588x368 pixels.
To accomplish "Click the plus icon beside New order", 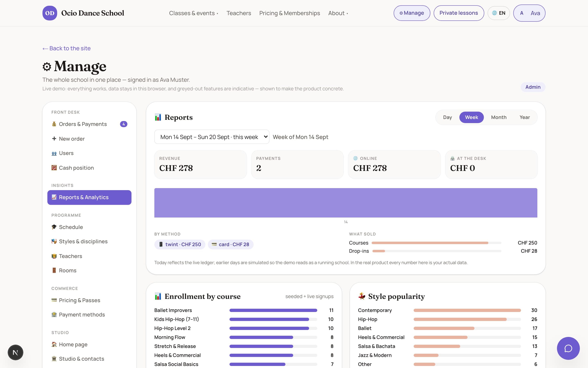I will pyautogui.click(x=54, y=139).
